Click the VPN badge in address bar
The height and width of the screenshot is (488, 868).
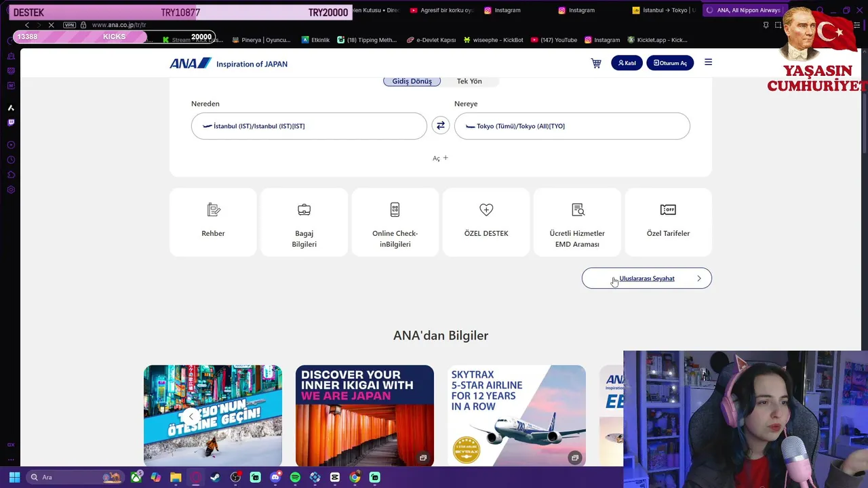tap(69, 25)
